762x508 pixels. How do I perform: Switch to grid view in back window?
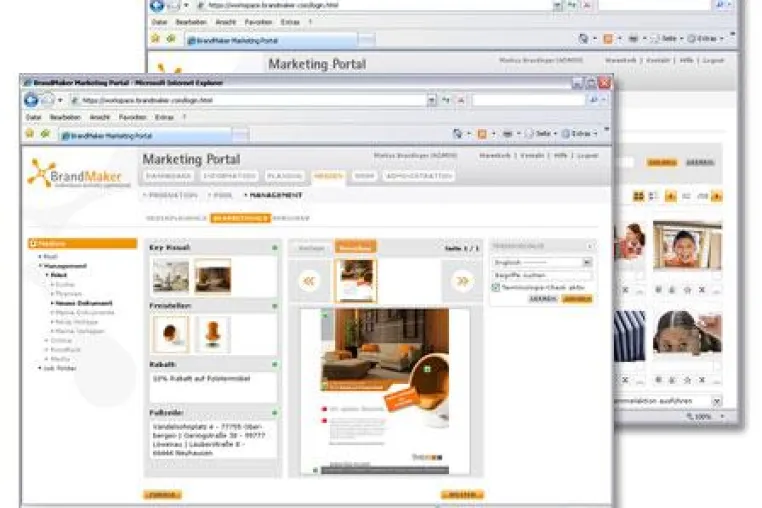point(639,196)
